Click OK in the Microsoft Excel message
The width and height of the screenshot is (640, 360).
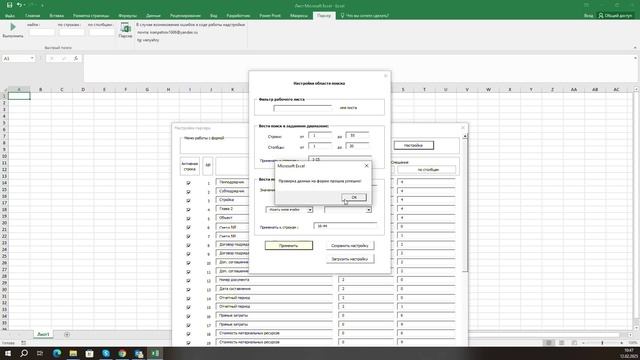click(x=354, y=197)
